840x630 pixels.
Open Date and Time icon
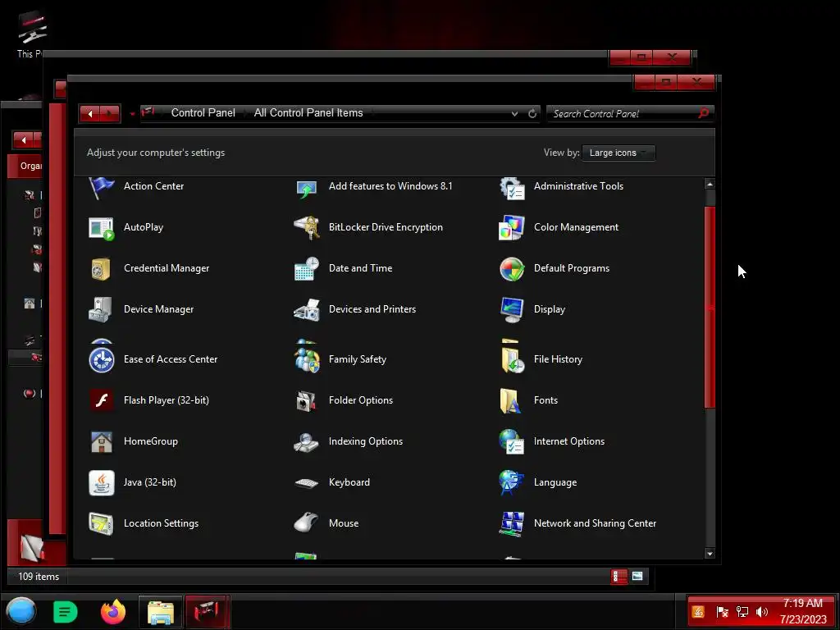point(307,268)
